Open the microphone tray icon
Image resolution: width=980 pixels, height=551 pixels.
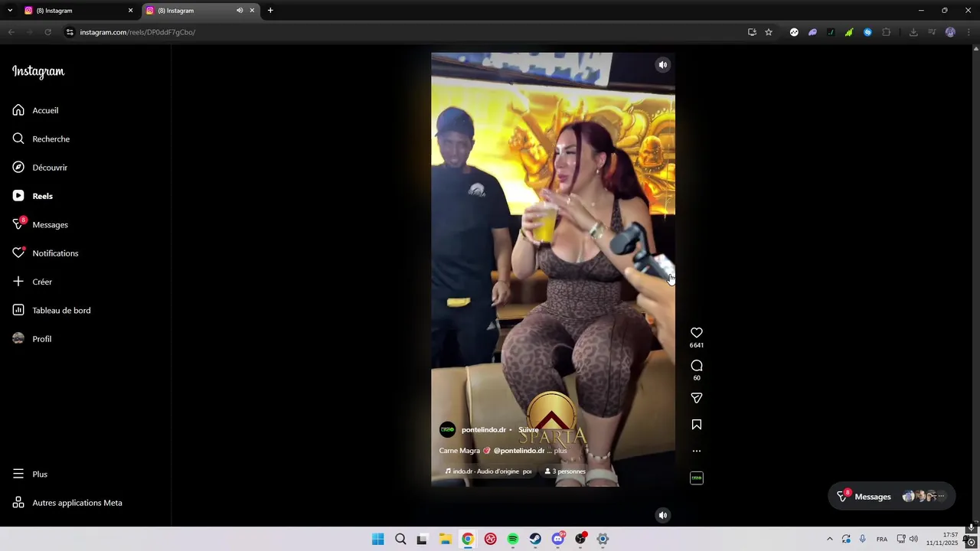coord(863,539)
